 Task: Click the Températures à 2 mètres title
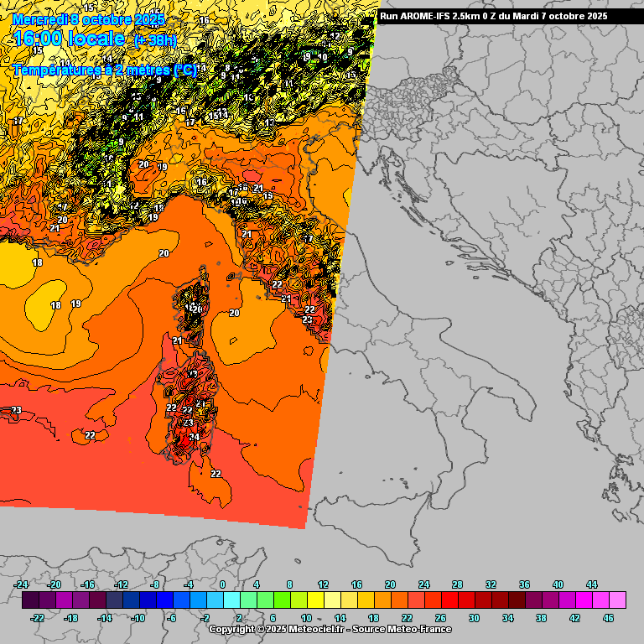pyautogui.click(x=105, y=71)
